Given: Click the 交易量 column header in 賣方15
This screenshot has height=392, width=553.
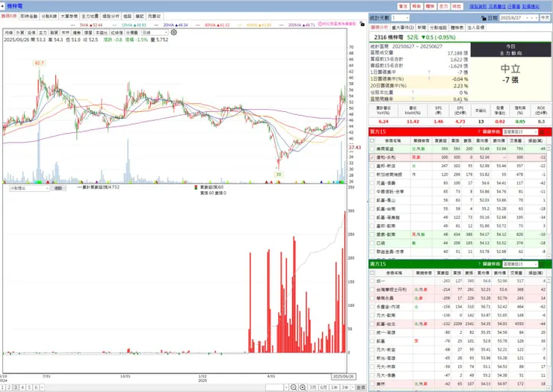Looking at the screenshot, I should [x=516, y=273].
